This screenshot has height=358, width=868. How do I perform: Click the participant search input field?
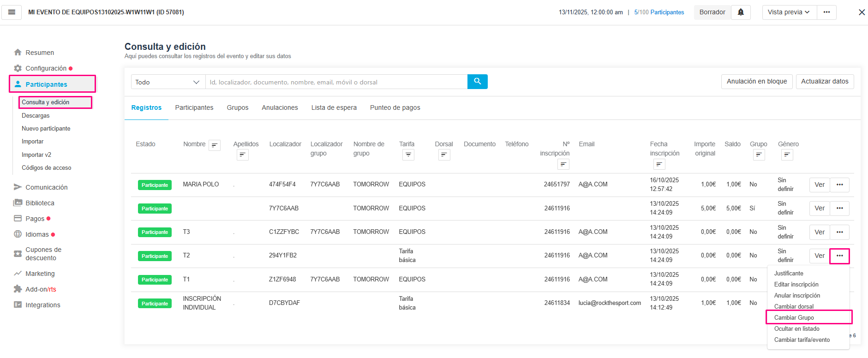(336, 82)
